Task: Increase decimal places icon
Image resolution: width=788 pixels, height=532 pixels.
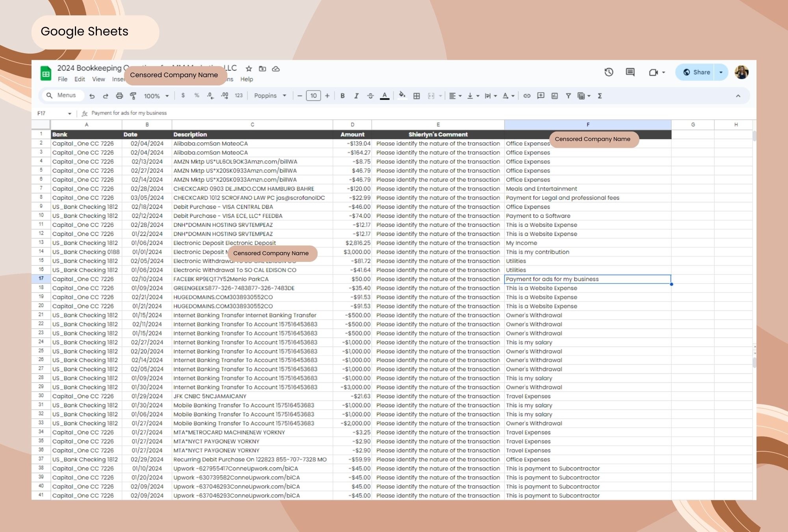Action: point(225,96)
